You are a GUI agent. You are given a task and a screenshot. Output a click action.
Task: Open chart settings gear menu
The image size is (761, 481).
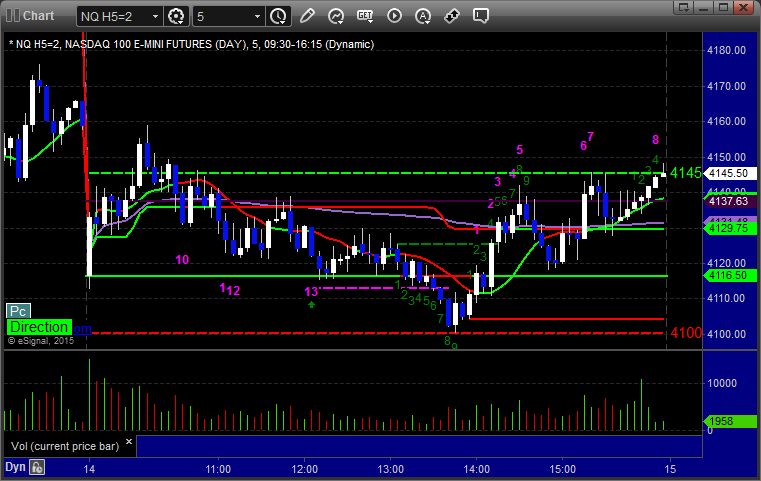click(x=176, y=16)
